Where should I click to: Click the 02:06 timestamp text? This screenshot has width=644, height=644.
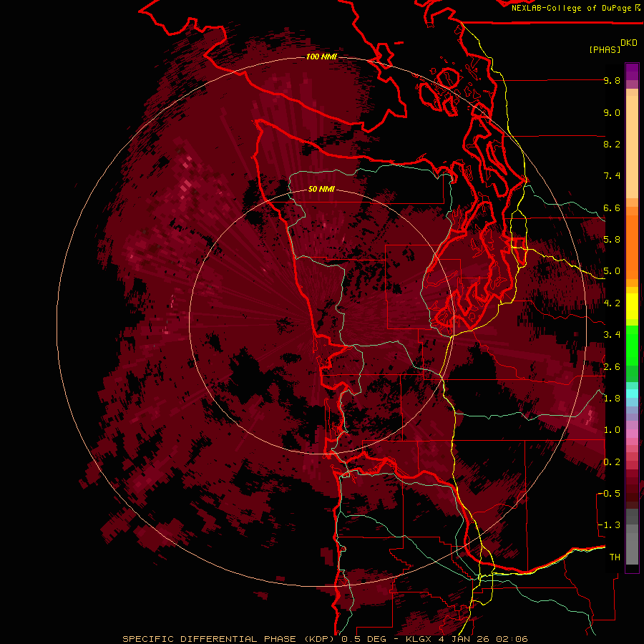(x=512, y=639)
